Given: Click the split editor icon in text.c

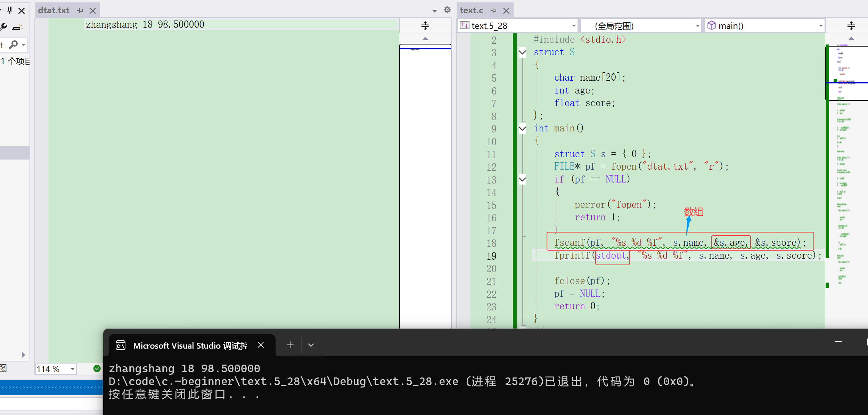Looking at the screenshot, I should [851, 26].
